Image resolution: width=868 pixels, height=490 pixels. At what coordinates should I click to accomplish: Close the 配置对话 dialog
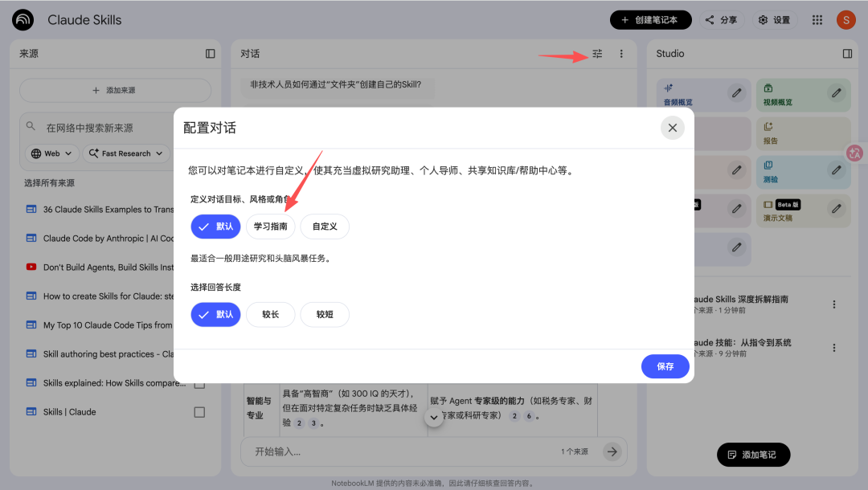click(672, 128)
